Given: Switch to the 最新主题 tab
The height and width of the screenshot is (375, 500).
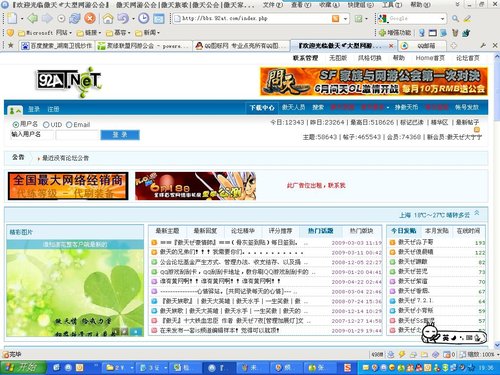Looking at the screenshot, I should (x=167, y=231).
